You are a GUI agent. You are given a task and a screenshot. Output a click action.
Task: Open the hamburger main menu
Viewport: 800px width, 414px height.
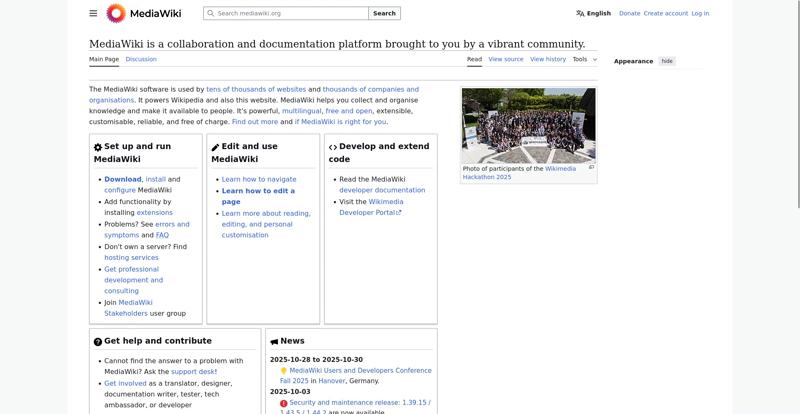pyautogui.click(x=93, y=13)
